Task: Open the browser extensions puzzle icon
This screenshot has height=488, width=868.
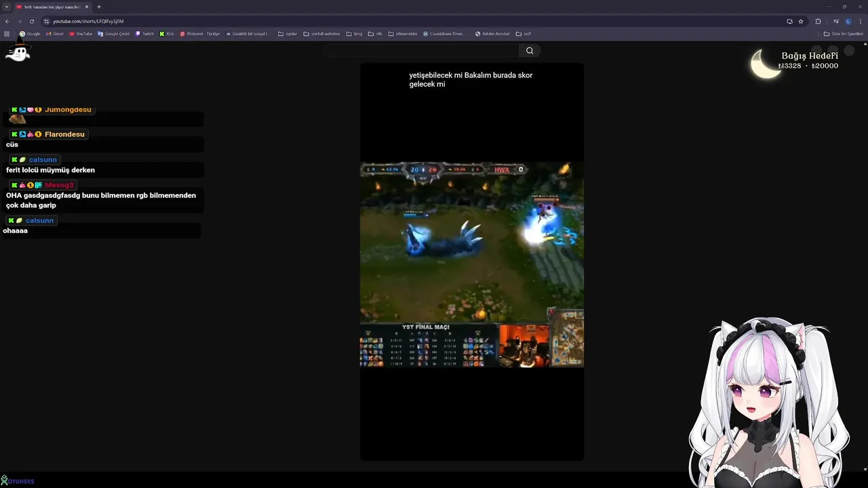Action: coord(818,21)
